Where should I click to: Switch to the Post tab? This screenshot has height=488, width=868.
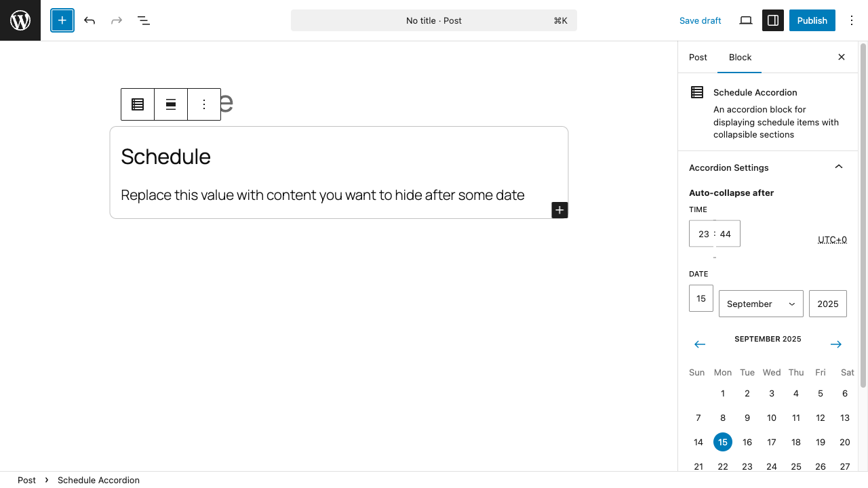pos(698,58)
